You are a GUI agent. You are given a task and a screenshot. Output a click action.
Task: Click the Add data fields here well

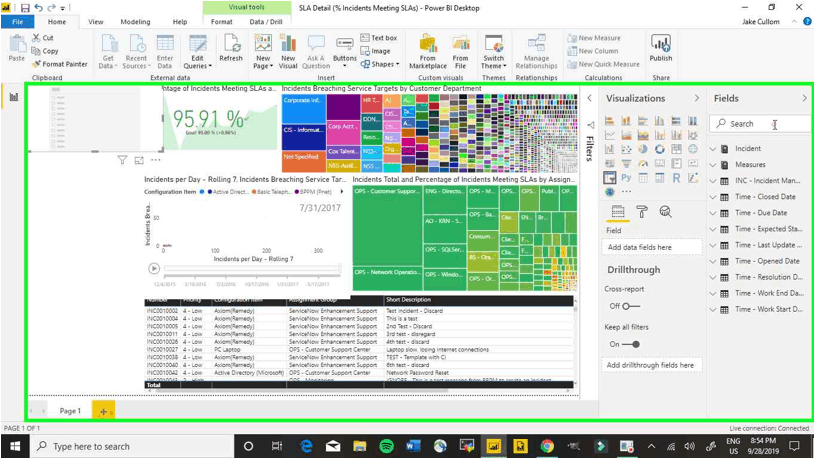coord(652,247)
